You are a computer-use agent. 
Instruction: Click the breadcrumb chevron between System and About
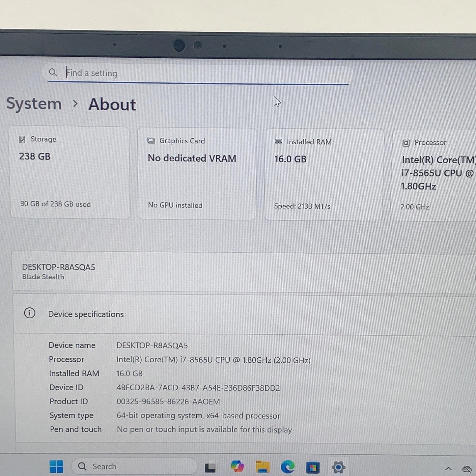[75, 104]
